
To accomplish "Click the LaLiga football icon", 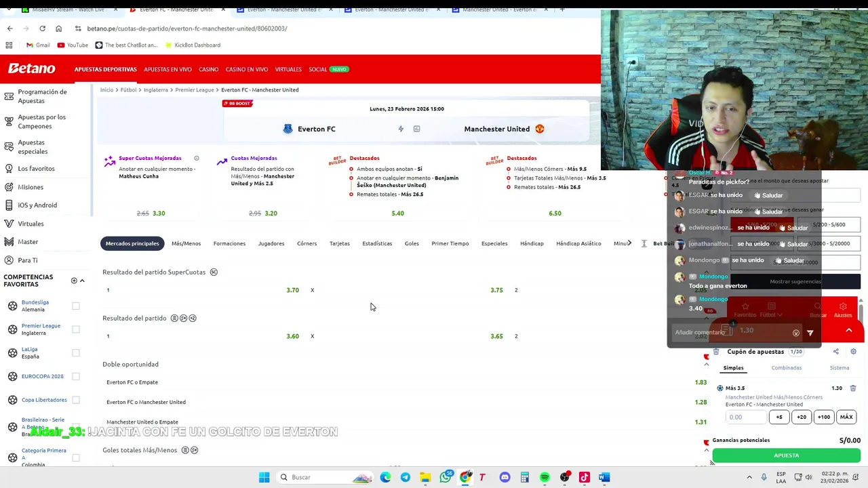I will point(12,352).
